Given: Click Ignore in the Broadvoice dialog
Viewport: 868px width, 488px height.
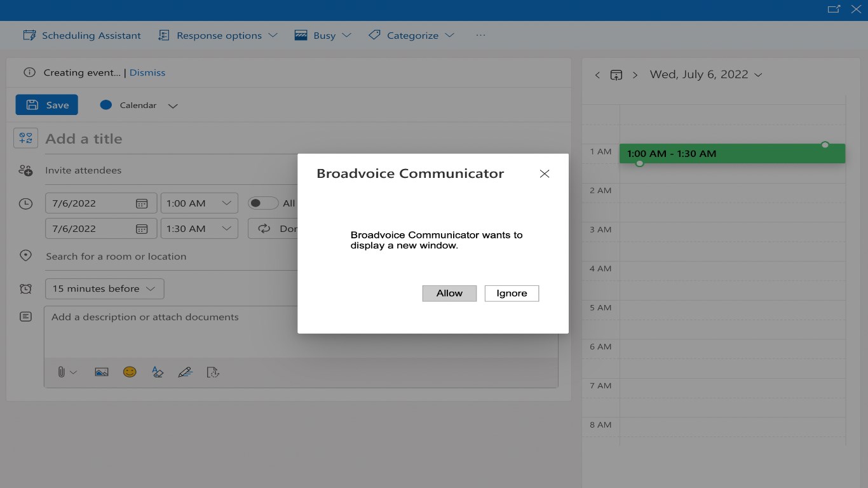Looking at the screenshot, I should pos(512,293).
